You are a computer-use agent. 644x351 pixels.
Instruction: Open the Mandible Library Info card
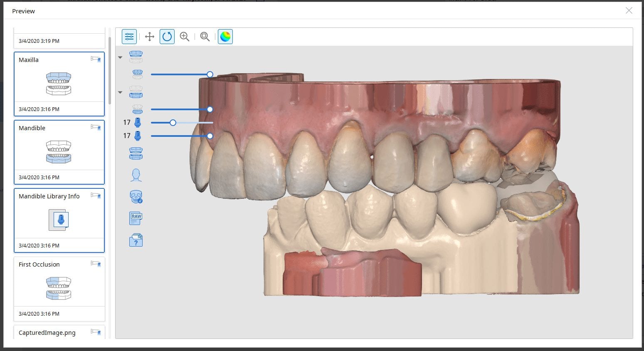[x=59, y=220]
